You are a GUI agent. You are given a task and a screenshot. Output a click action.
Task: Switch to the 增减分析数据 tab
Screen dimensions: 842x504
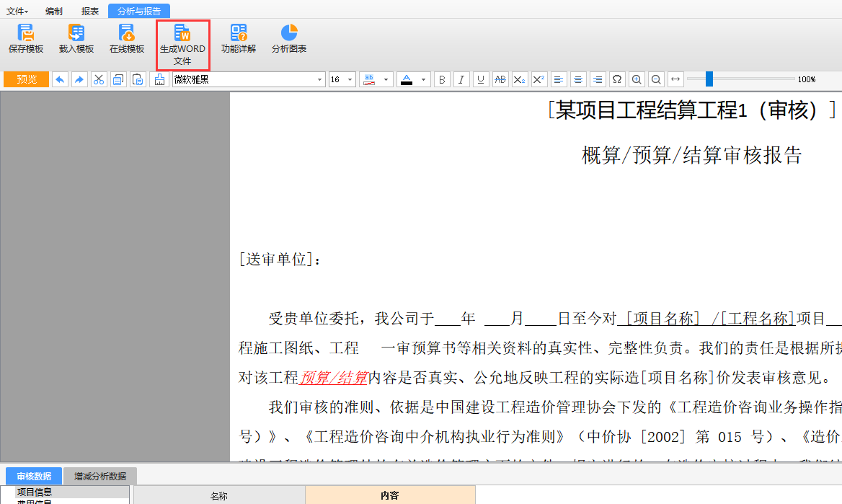(x=100, y=476)
